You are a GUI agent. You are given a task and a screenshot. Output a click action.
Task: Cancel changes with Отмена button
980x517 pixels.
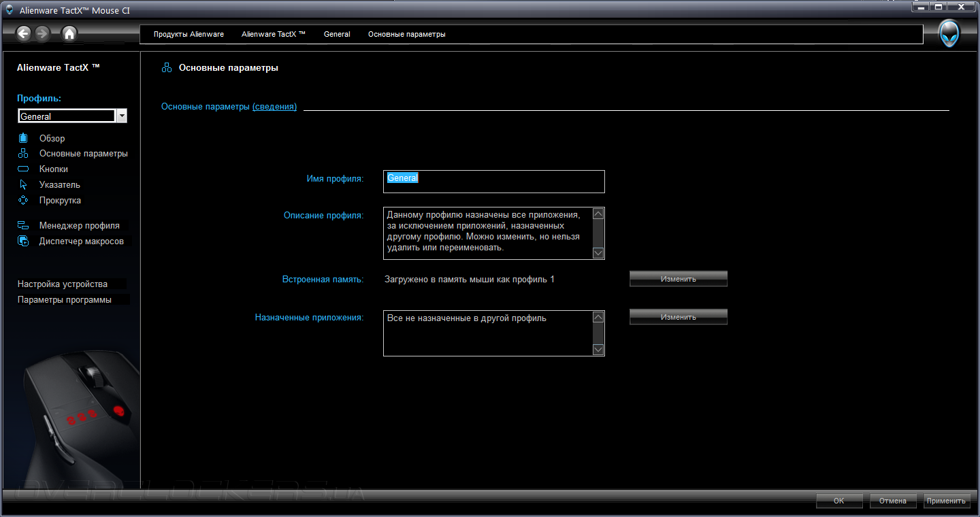click(893, 501)
